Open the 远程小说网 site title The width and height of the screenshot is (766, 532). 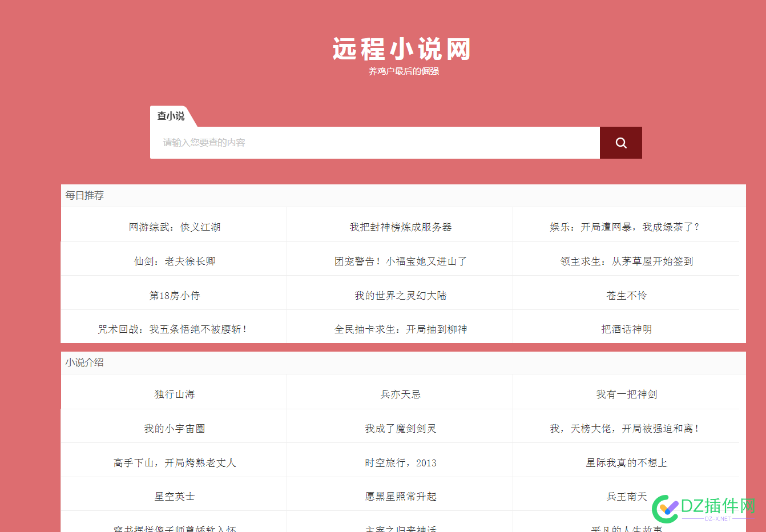click(402, 49)
